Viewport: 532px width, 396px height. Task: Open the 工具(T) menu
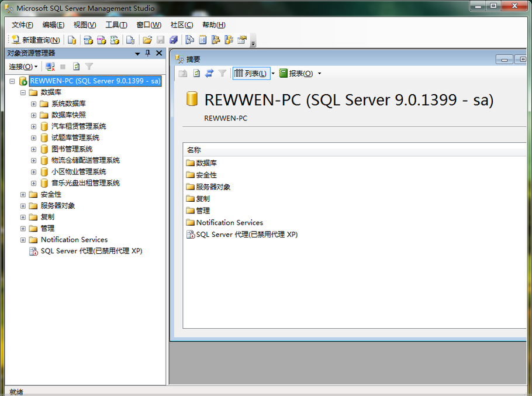pos(116,25)
